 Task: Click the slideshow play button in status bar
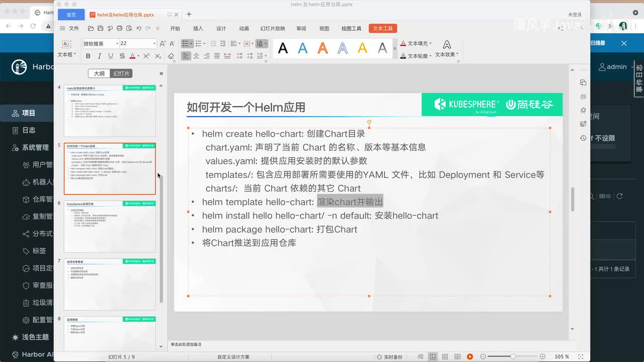[469, 356]
